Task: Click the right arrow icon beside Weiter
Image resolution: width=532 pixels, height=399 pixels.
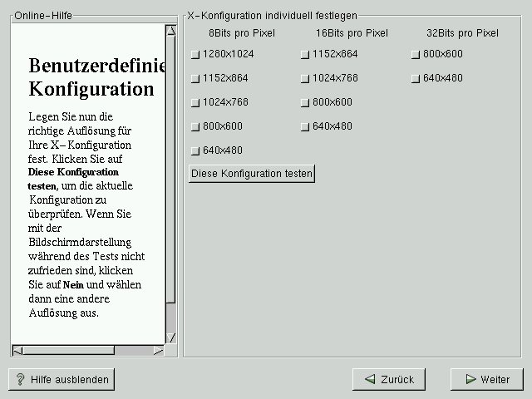Action: click(470, 380)
